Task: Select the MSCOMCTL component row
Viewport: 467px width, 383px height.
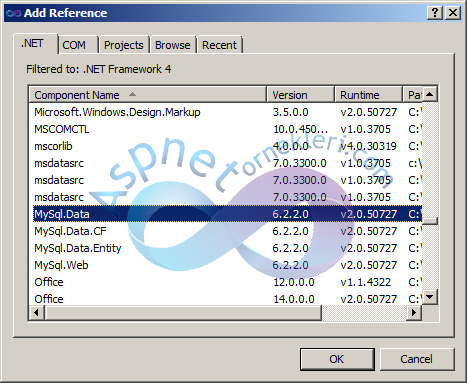Action: point(225,129)
